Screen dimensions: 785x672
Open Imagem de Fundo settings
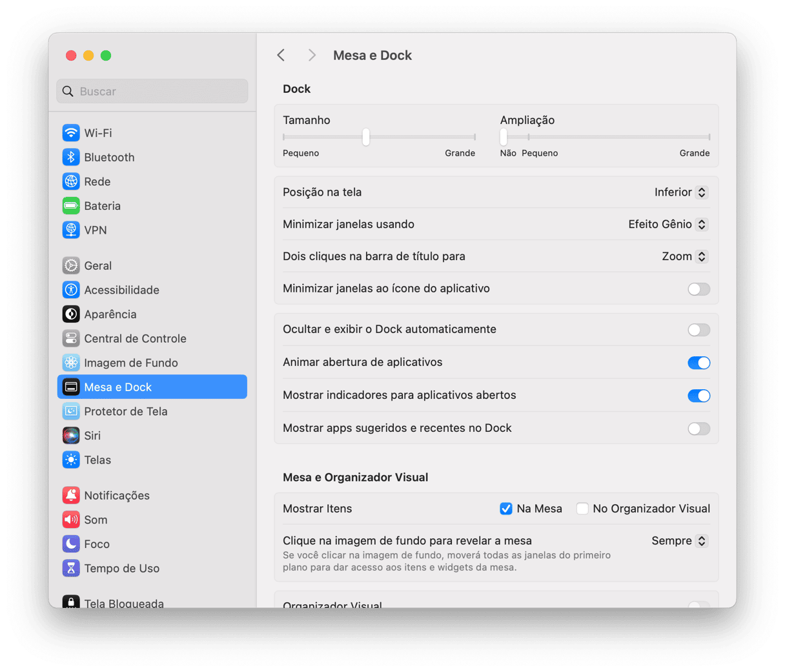(x=152, y=363)
